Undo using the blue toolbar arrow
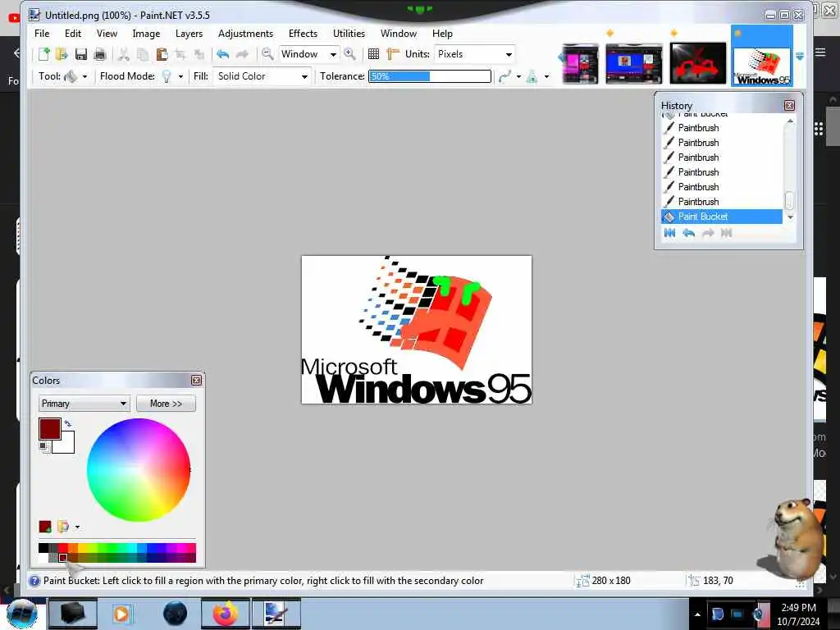 [223, 54]
